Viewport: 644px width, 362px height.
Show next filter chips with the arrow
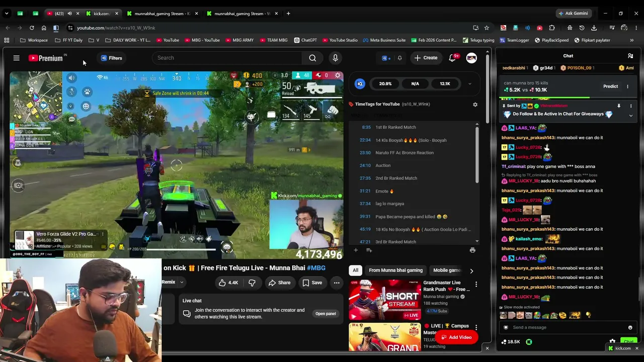471,270
